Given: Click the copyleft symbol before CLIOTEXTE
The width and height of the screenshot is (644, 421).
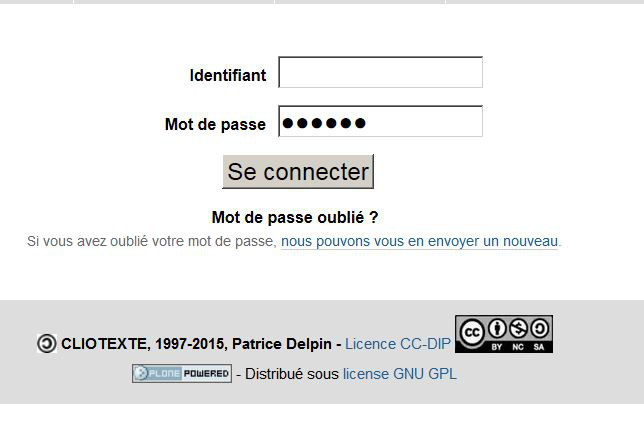Looking at the screenshot, I should pyautogui.click(x=46, y=343).
